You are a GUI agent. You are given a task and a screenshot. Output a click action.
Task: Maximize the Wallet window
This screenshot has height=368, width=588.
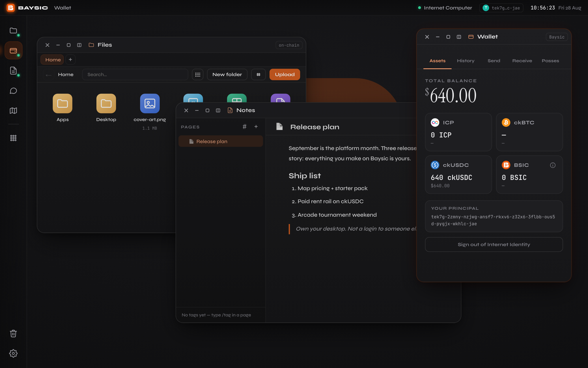click(x=448, y=37)
